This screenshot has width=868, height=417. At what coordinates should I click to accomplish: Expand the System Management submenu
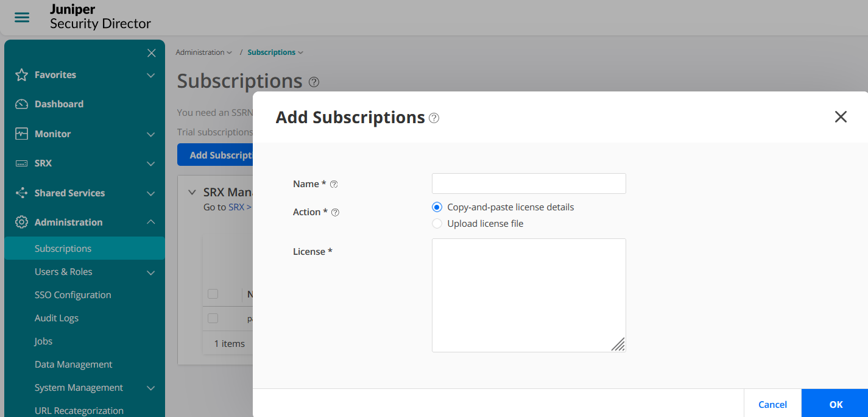[x=150, y=388]
